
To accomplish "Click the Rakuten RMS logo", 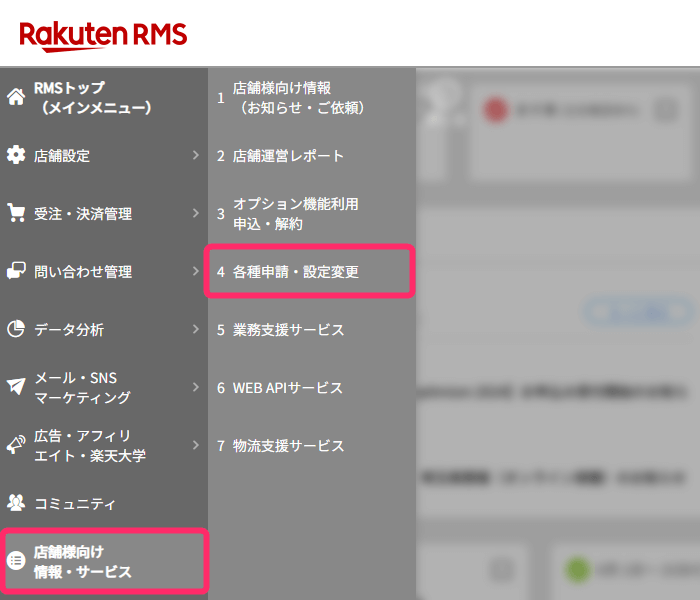I will coord(103,36).
